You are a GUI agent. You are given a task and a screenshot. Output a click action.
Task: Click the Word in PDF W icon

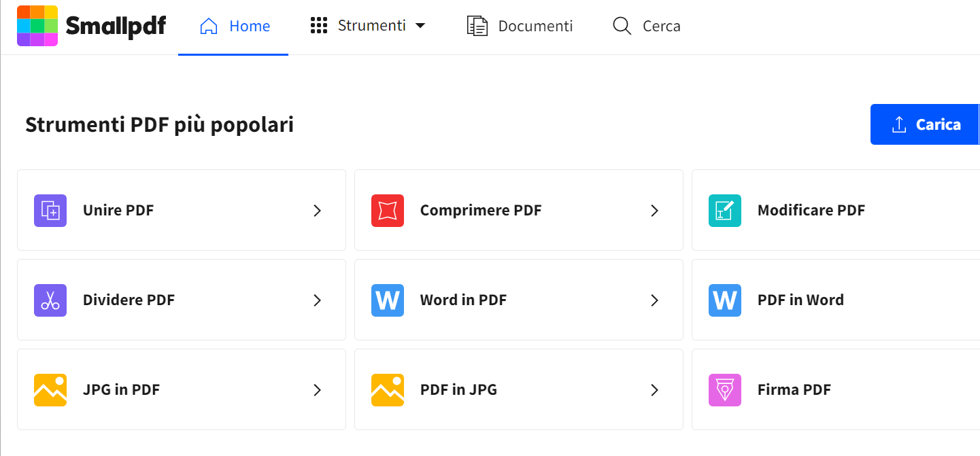(x=388, y=300)
